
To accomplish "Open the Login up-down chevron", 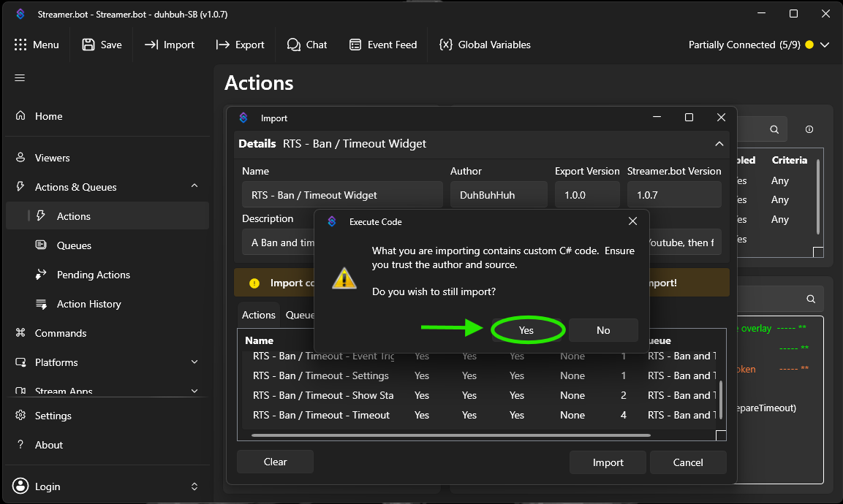I will [x=194, y=486].
